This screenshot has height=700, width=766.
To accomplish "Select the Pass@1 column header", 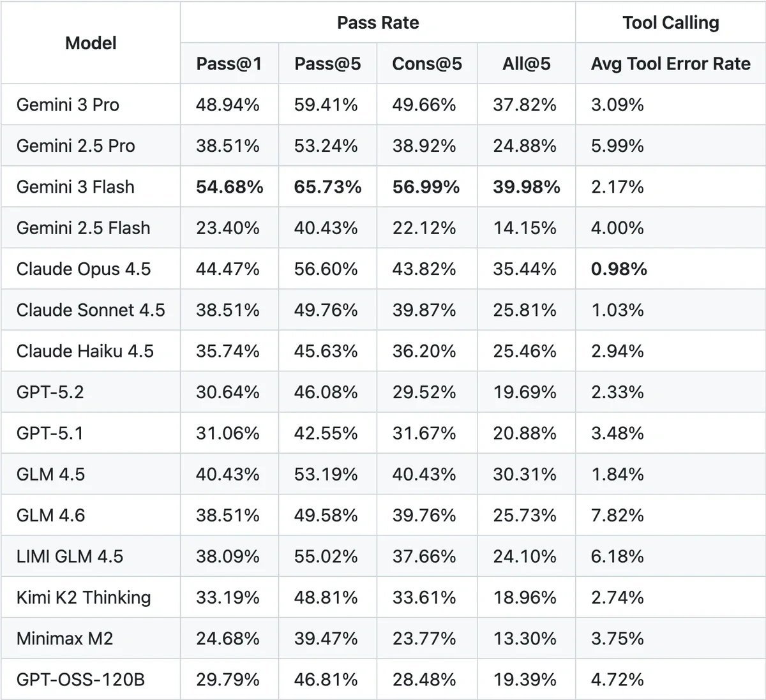I will [x=229, y=64].
